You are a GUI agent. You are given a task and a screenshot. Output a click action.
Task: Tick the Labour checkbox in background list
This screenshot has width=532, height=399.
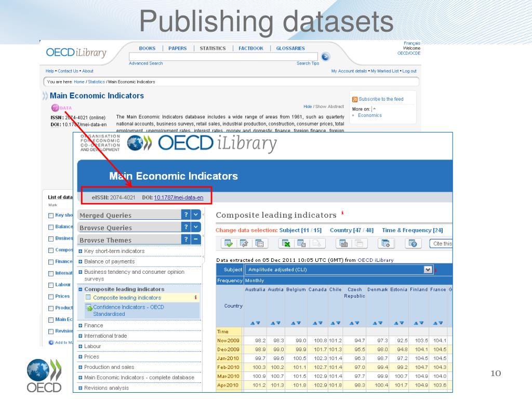51,285
